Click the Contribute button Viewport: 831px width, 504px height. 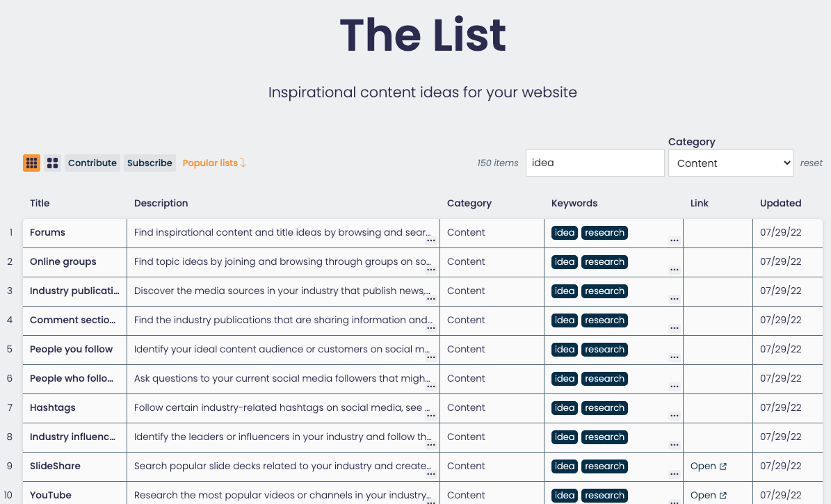pos(92,163)
